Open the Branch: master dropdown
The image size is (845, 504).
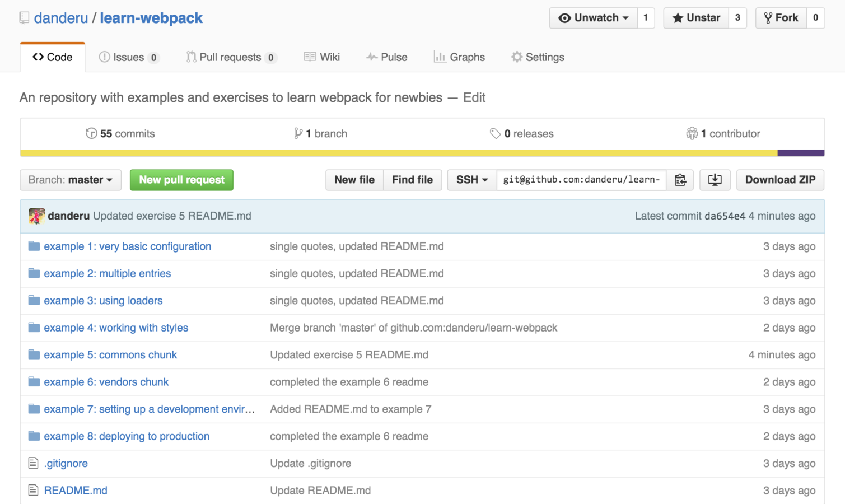tap(71, 180)
